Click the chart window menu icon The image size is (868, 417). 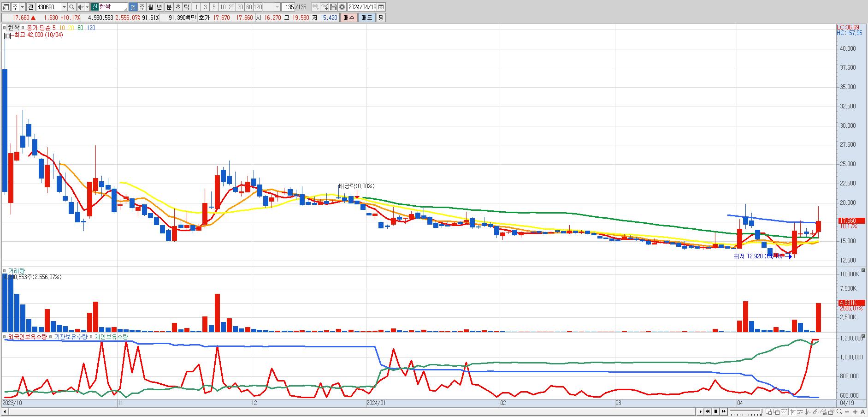(x=6, y=7)
